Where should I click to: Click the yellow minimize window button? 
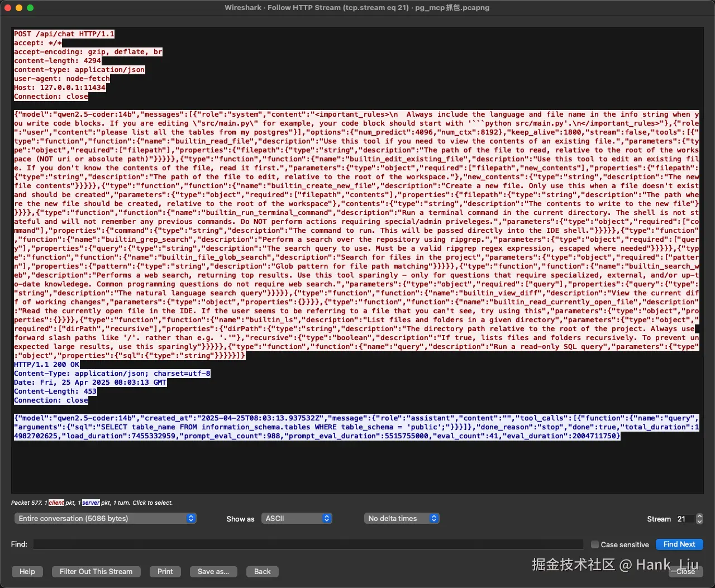coord(19,8)
